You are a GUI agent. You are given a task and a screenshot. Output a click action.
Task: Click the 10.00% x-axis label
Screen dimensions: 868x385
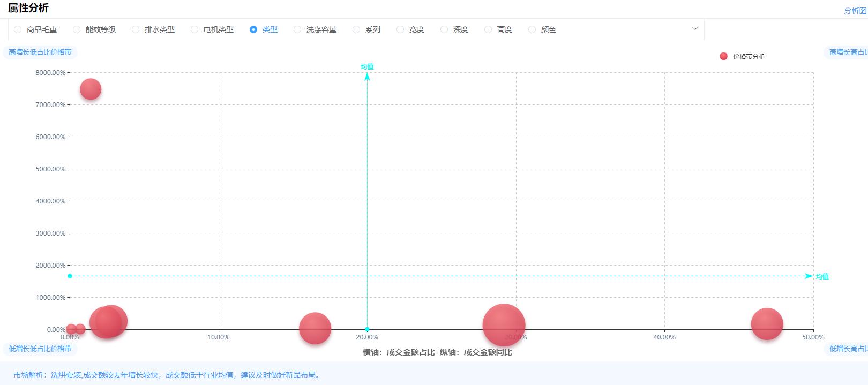pyautogui.click(x=219, y=337)
